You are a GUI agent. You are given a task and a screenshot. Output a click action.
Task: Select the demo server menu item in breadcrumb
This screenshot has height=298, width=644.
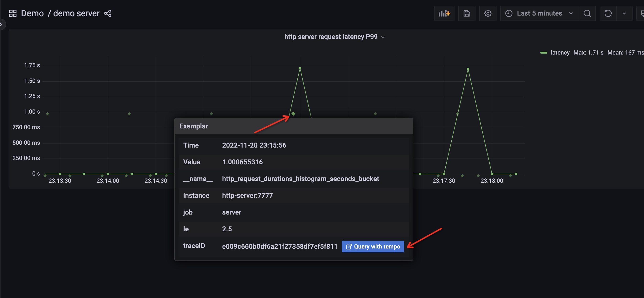(76, 13)
